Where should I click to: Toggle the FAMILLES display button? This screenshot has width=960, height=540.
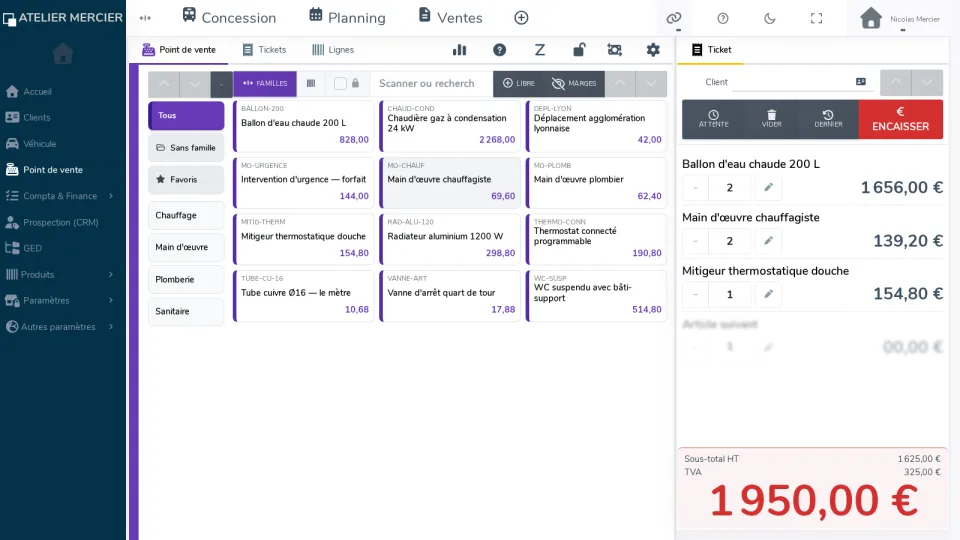(265, 84)
